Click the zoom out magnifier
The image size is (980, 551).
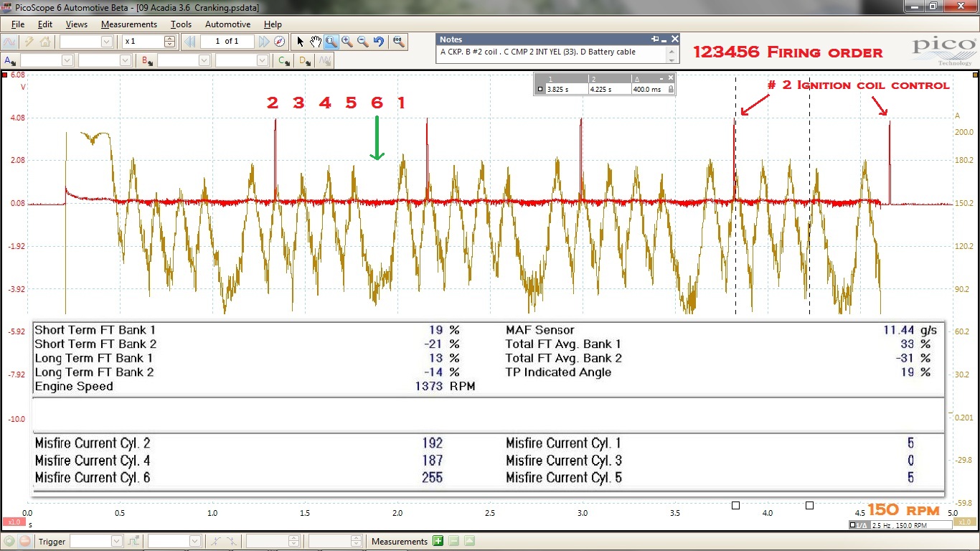click(x=362, y=42)
